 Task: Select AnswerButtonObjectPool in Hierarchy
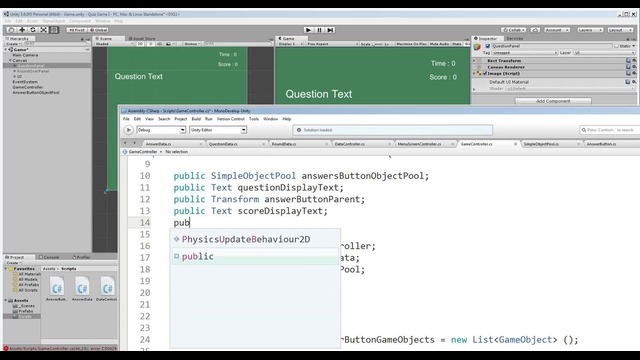[36, 92]
